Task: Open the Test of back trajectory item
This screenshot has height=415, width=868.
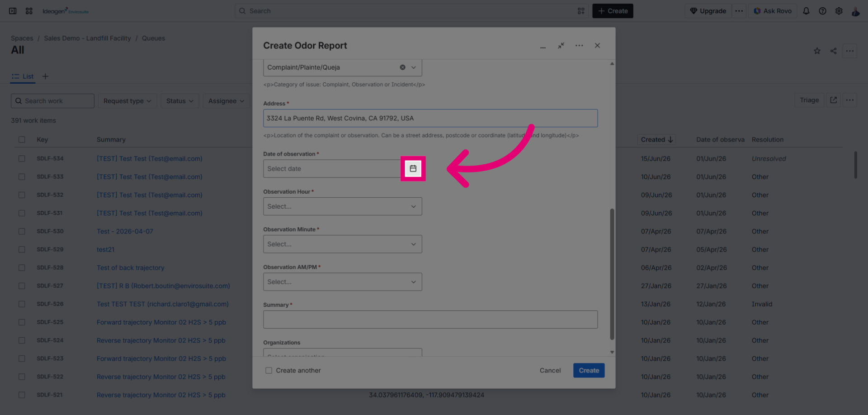Action: point(130,267)
